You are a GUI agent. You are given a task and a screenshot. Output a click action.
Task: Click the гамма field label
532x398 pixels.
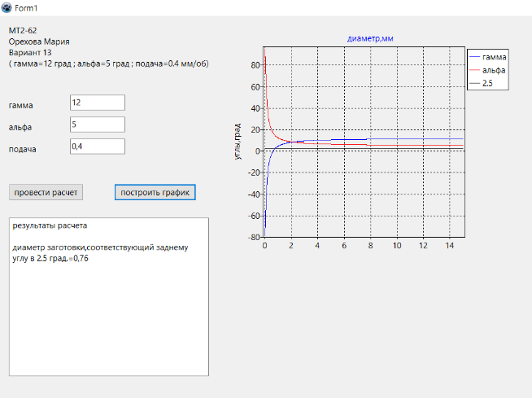20,105
